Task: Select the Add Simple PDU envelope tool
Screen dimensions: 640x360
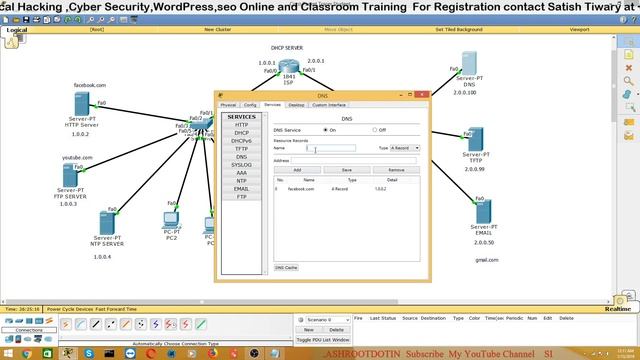Action: coord(629,122)
